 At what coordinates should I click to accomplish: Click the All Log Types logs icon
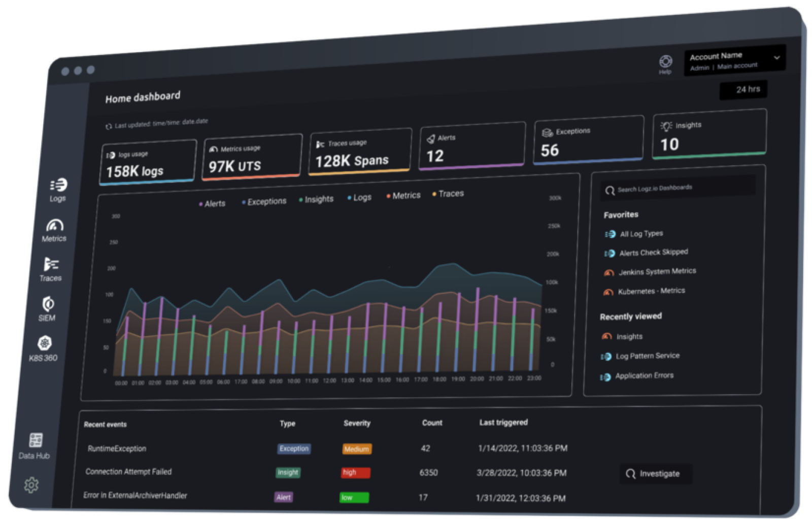(x=610, y=234)
